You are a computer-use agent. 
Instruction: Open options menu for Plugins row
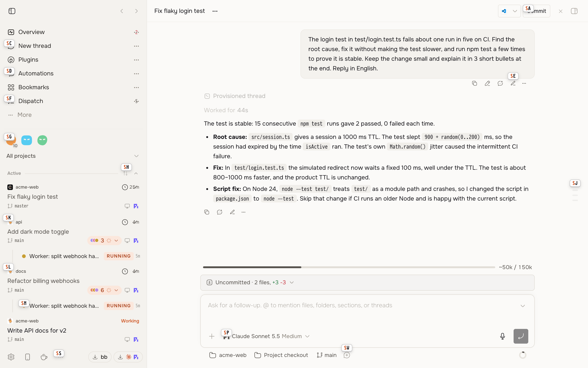tap(136, 60)
